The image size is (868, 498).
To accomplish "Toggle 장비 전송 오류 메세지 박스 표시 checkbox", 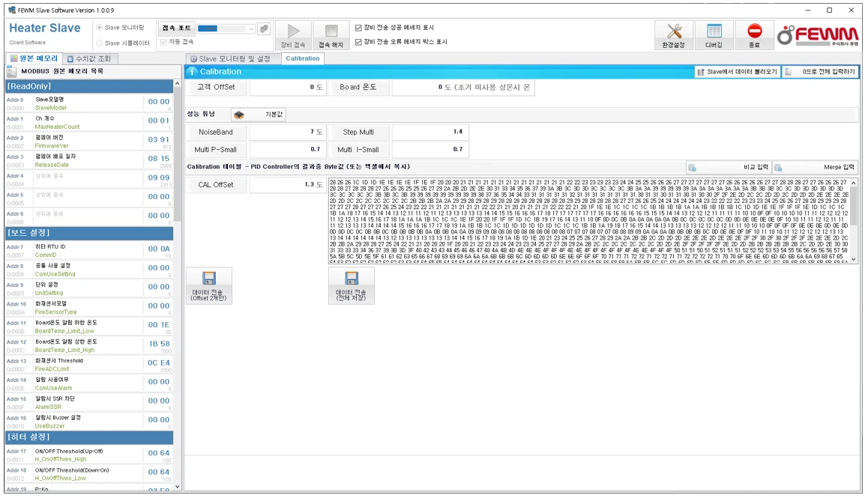I will pos(358,41).
